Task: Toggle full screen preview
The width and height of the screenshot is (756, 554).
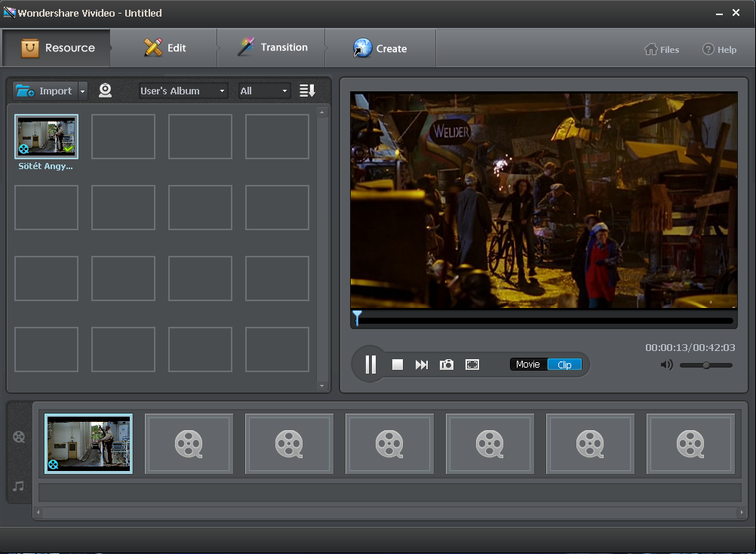Action: (x=472, y=365)
